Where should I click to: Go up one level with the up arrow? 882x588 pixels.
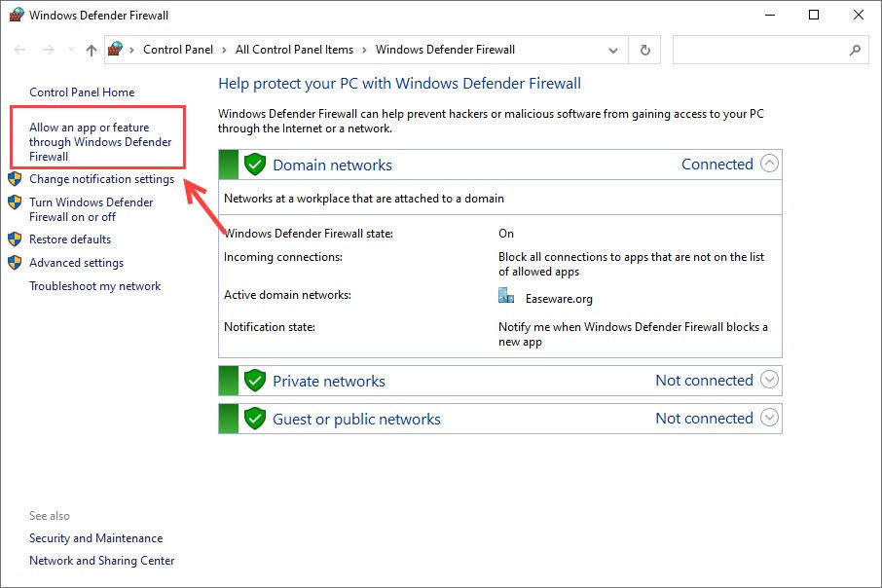click(92, 50)
